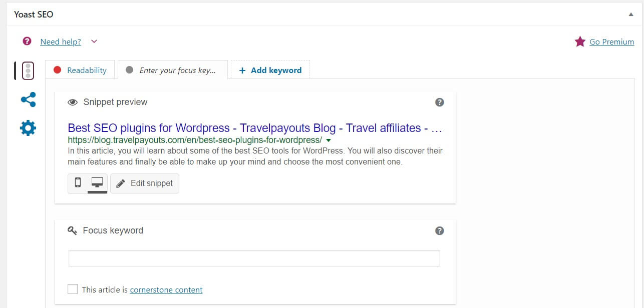Select the Enter your focus keyword tab

pos(172,70)
